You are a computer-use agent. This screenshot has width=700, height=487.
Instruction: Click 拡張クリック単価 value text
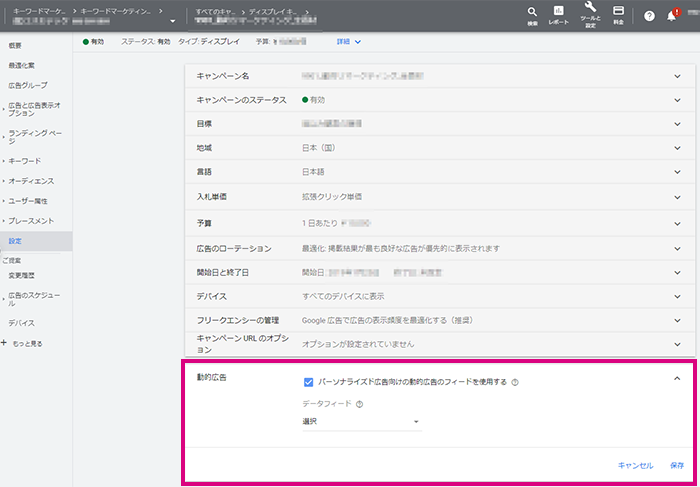click(x=332, y=197)
